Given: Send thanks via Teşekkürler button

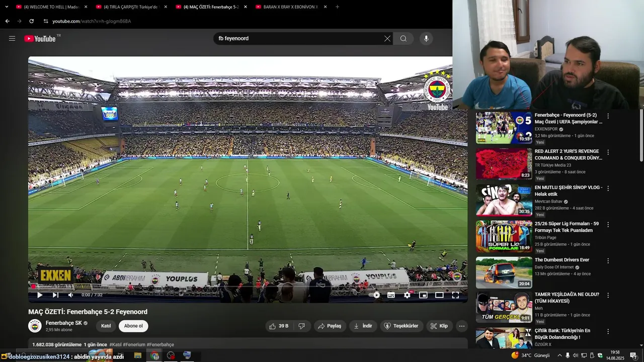Looking at the screenshot, I should 401,326.
